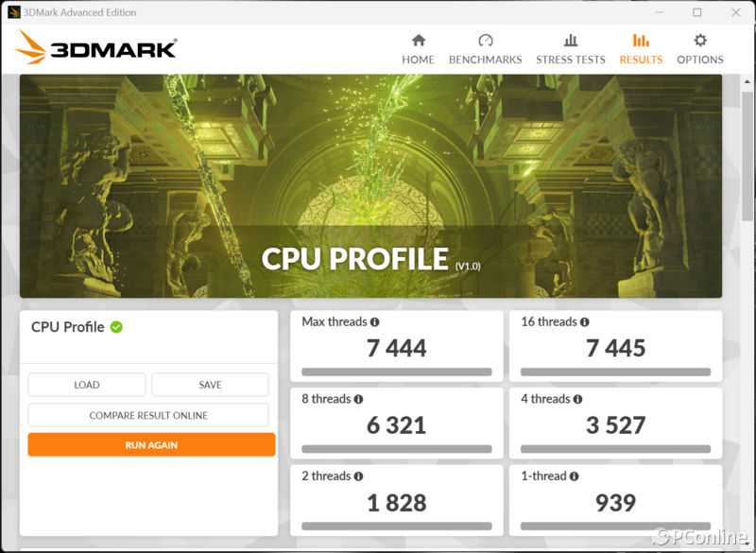Click the 4 threads score bar
The height and width of the screenshot is (553, 756).
coord(616,449)
